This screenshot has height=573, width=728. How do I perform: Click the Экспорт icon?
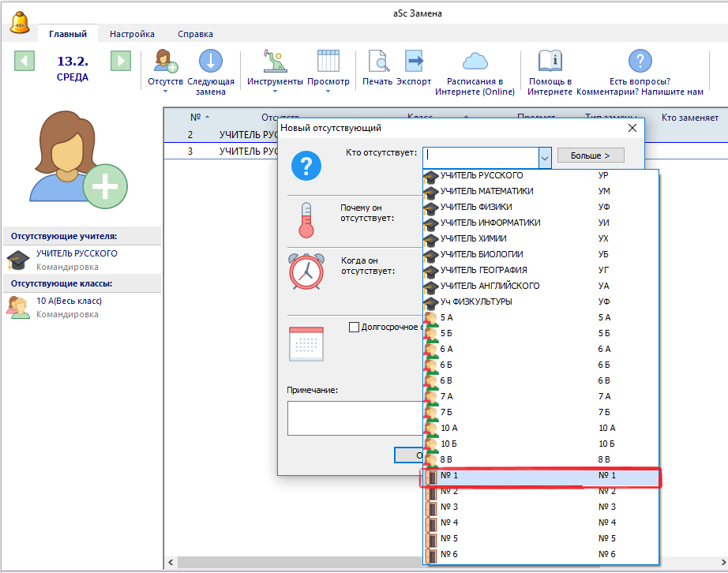pos(414,62)
